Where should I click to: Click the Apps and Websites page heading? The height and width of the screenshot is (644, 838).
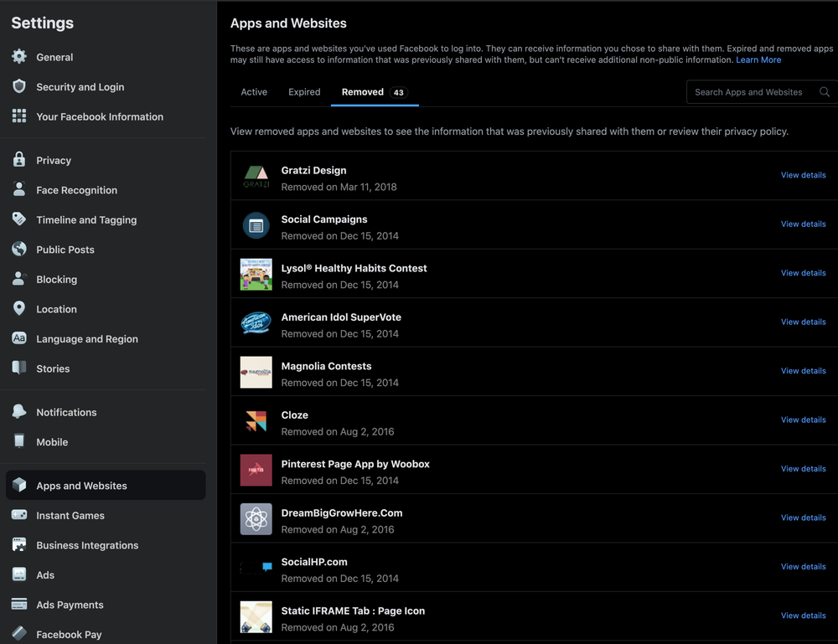pyautogui.click(x=288, y=23)
